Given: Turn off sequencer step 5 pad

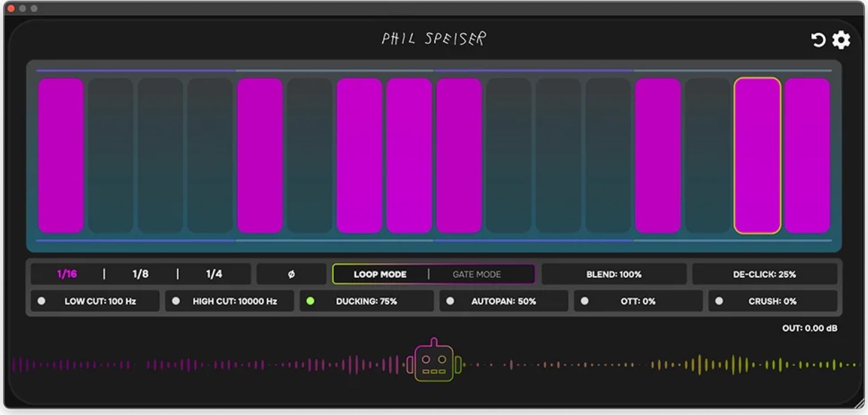Looking at the screenshot, I should (x=260, y=155).
